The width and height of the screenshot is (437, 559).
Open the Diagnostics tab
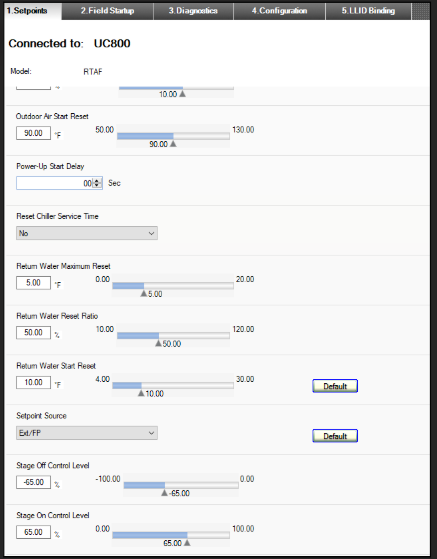pyautogui.click(x=193, y=11)
